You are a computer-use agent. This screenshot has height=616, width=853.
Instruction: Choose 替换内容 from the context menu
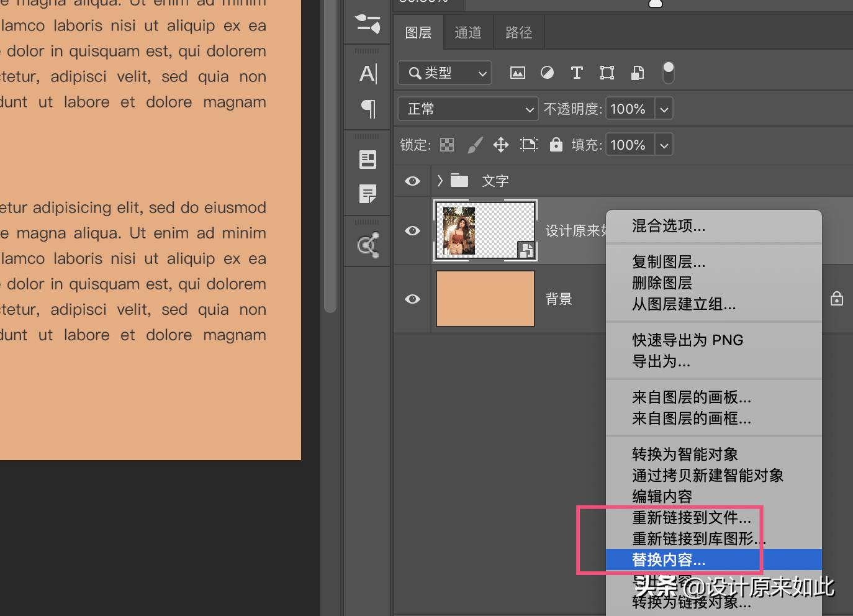[668, 559]
